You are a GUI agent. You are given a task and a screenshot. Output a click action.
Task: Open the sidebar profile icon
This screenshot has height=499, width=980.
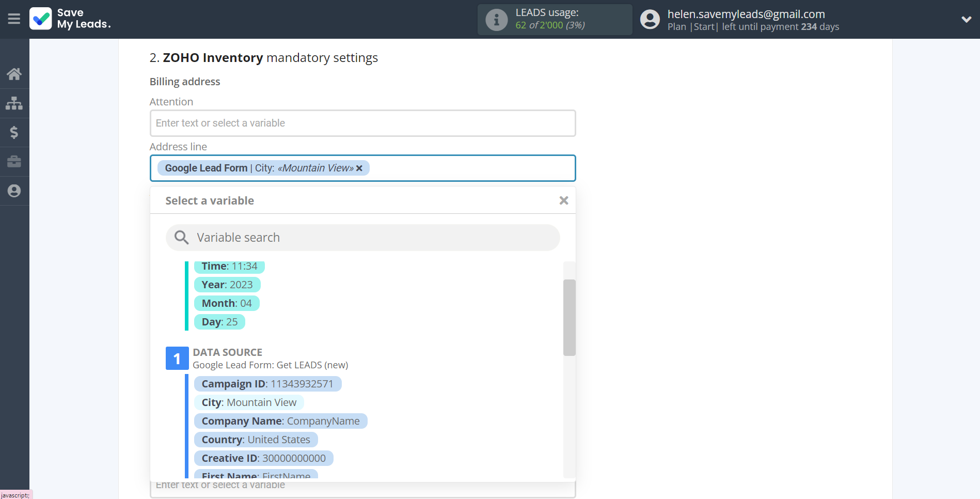[x=14, y=191]
